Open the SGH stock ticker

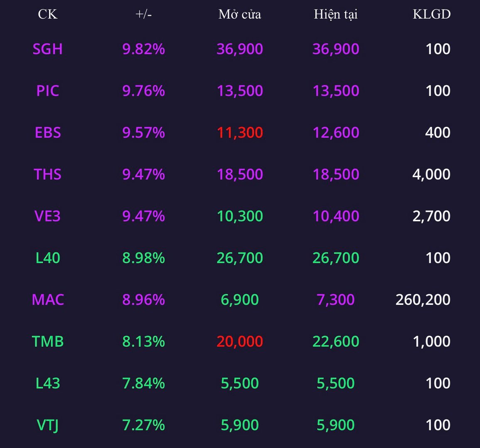47,49
